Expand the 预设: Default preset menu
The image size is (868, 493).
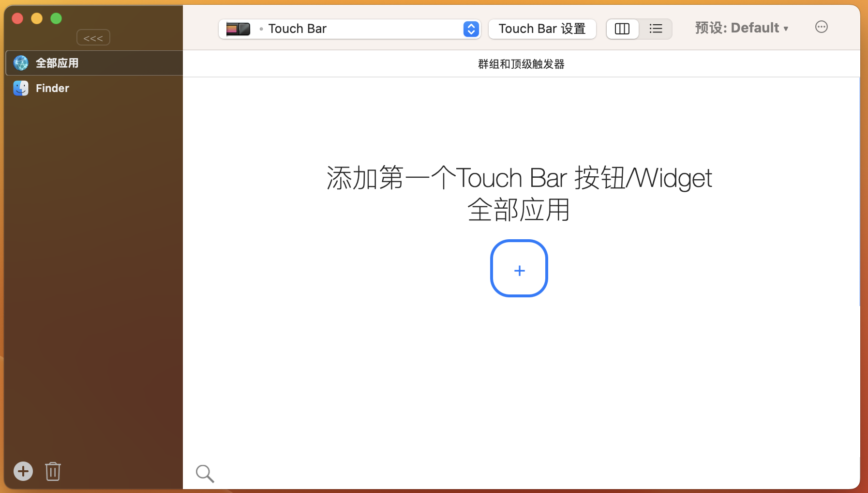coord(741,28)
